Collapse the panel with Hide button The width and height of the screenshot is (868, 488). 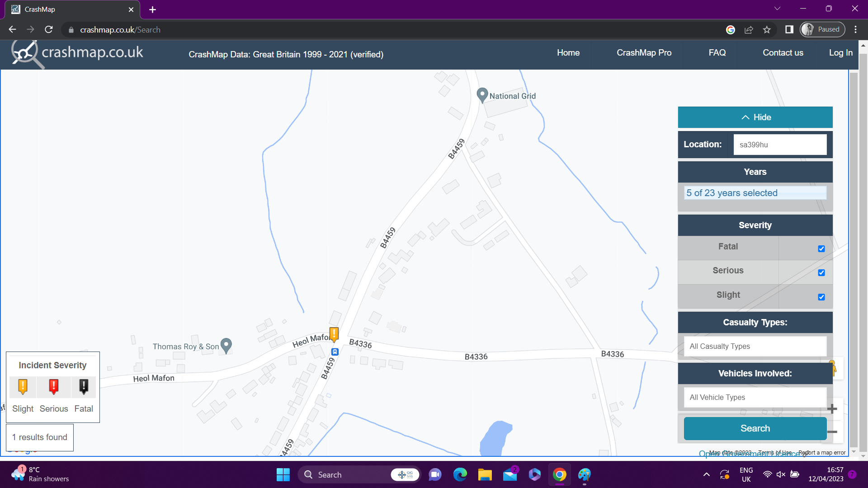point(755,117)
